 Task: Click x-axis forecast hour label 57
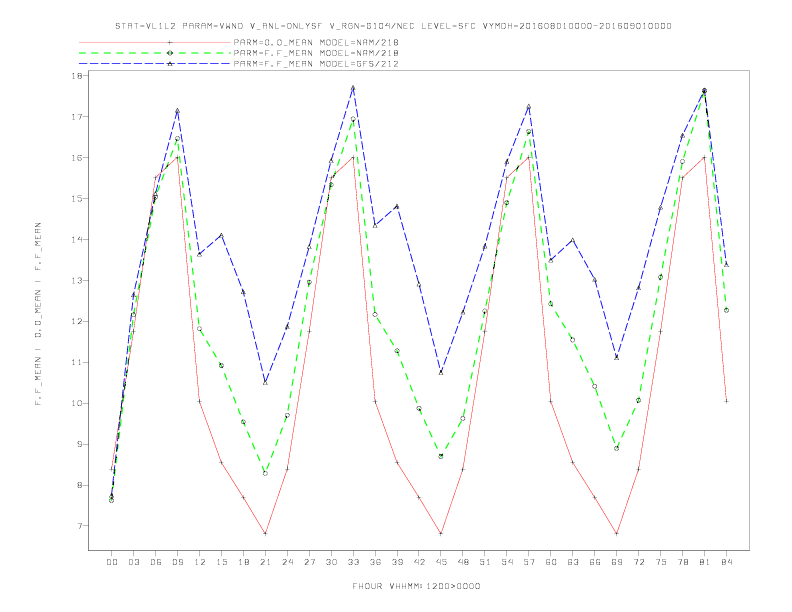(x=529, y=562)
